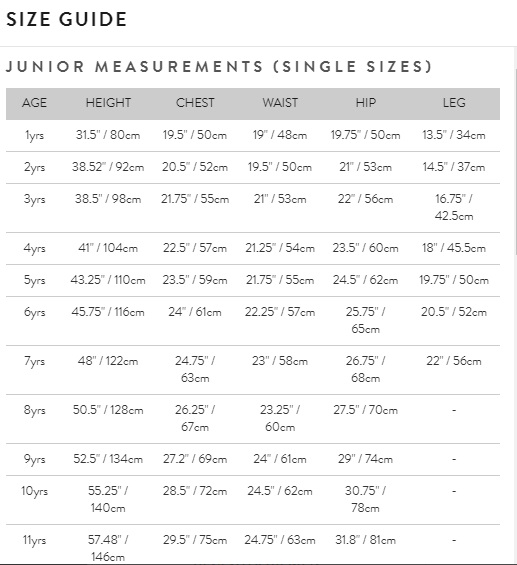Select the 1yrs row age cell
The image size is (517, 565).
35,135
